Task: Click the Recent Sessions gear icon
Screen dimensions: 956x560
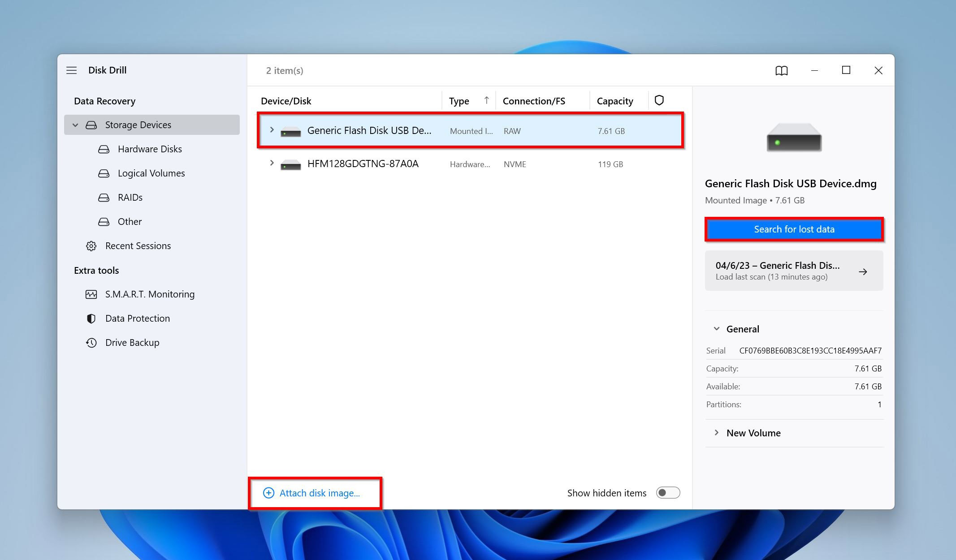Action: (91, 246)
